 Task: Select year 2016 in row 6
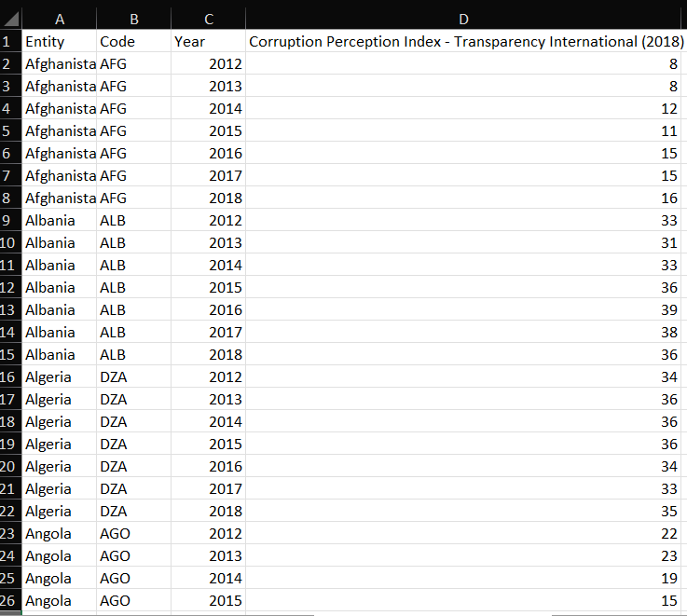click(x=208, y=153)
